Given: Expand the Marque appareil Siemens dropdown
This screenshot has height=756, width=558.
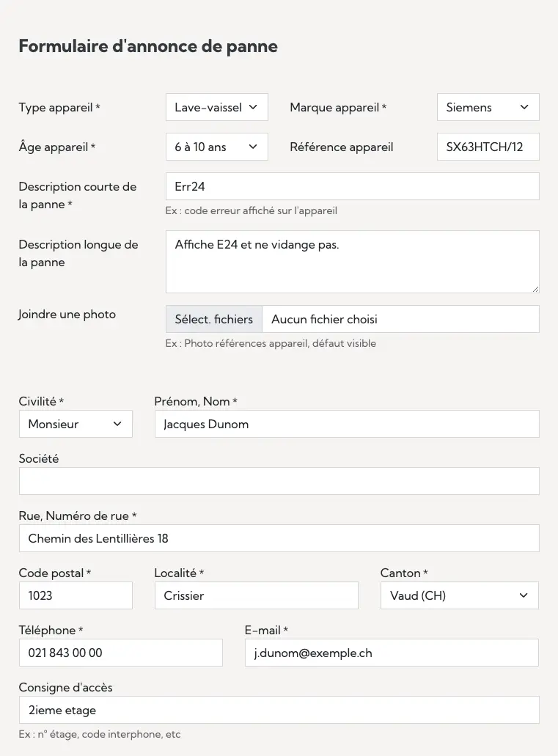Looking at the screenshot, I should click(x=488, y=107).
